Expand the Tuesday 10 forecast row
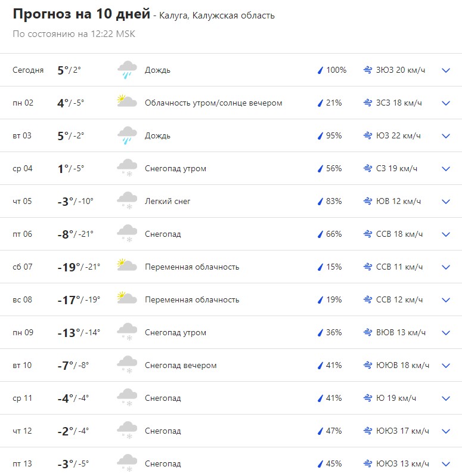 coord(445,366)
